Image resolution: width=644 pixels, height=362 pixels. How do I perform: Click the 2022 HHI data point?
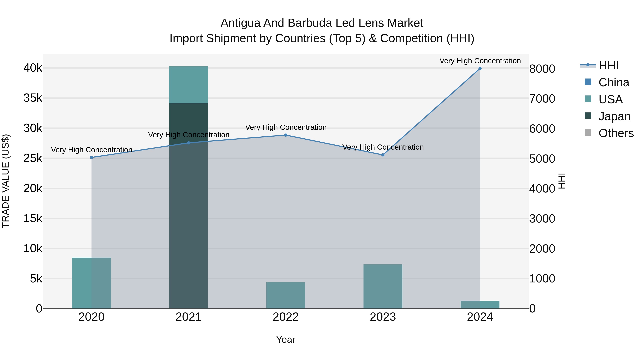[286, 135]
